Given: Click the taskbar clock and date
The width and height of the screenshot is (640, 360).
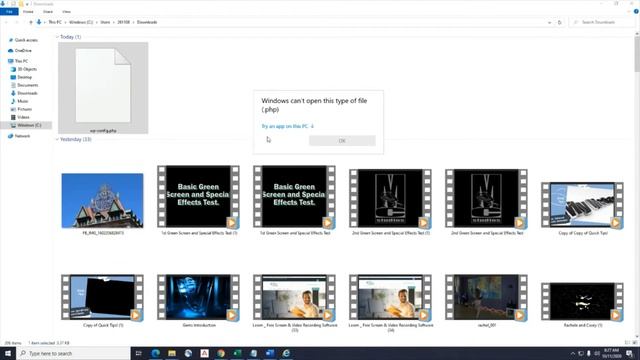Looking at the screenshot, I should click(x=611, y=353).
